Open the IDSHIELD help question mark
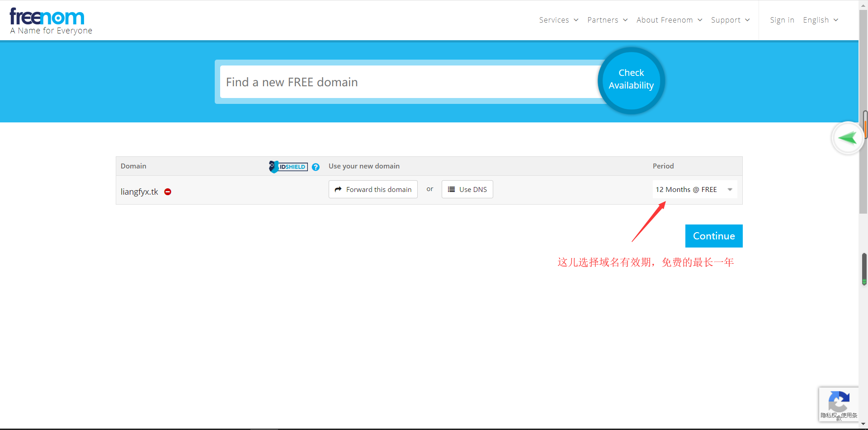The width and height of the screenshot is (868, 430). pos(316,167)
